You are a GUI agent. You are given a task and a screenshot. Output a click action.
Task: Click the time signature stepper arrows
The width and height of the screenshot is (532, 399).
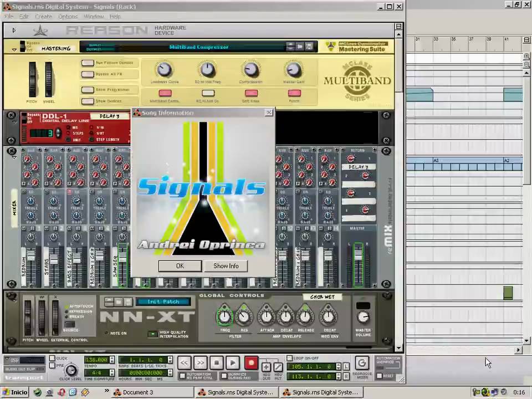(112, 373)
